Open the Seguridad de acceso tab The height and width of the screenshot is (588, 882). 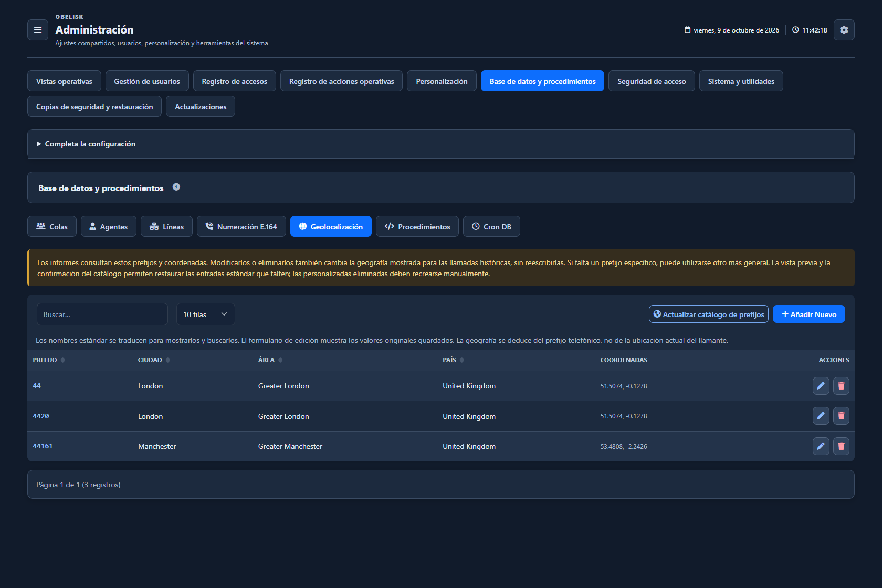(652, 81)
